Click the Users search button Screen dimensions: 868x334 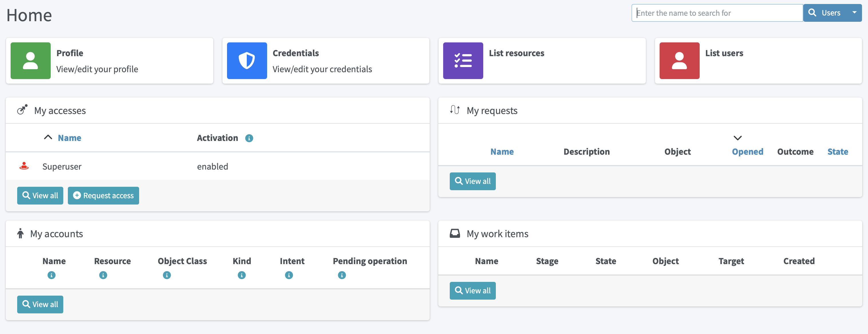[825, 13]
